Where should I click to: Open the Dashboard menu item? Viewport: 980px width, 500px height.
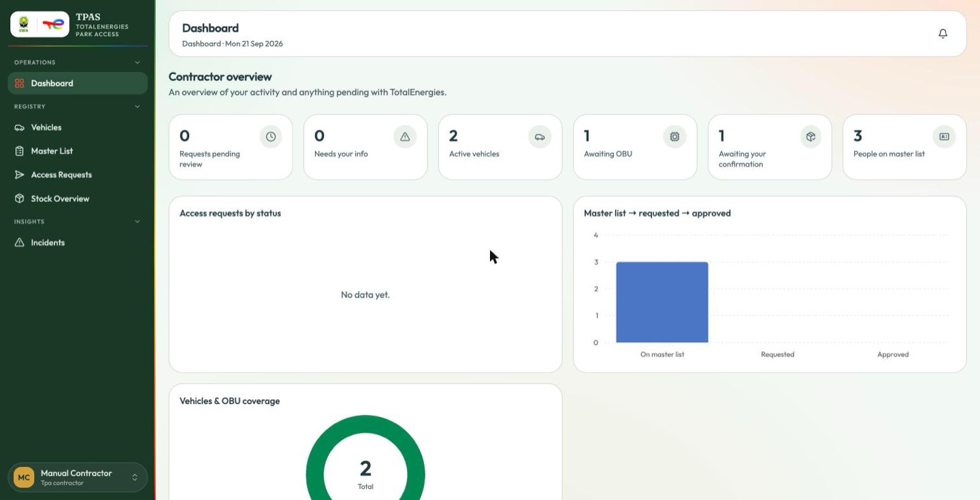point(78,84)
